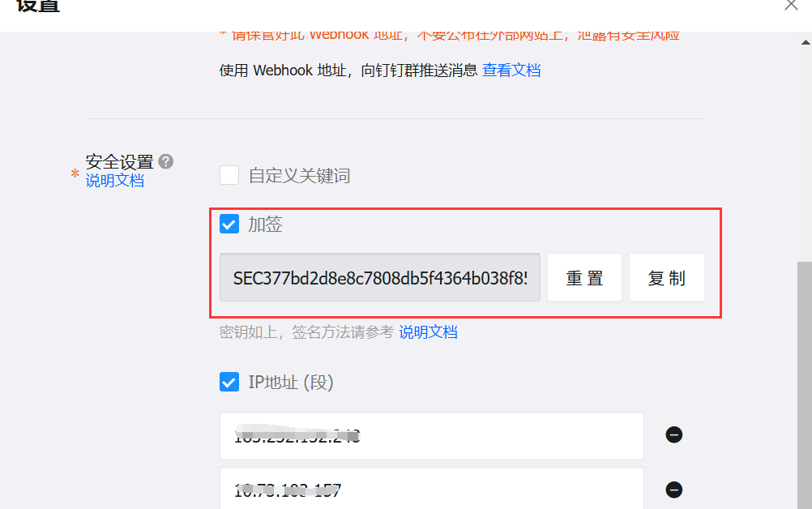Uncheck the 加签 checkbox
812x509 pixels.
tap(229, 225)
